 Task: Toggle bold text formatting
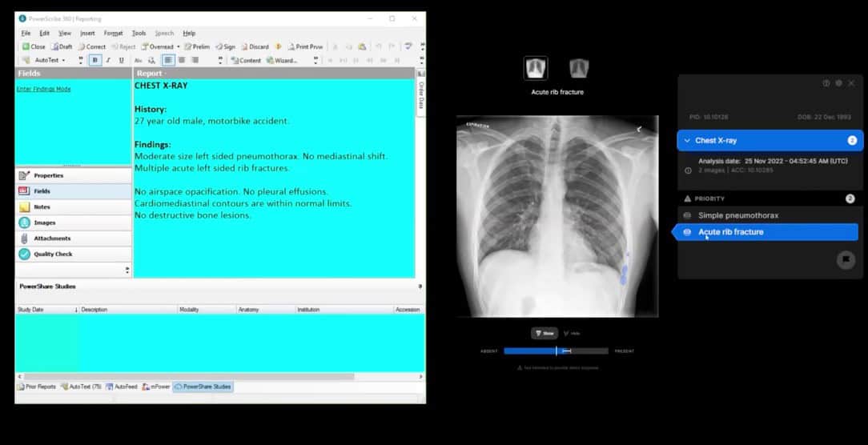(95, 60)
